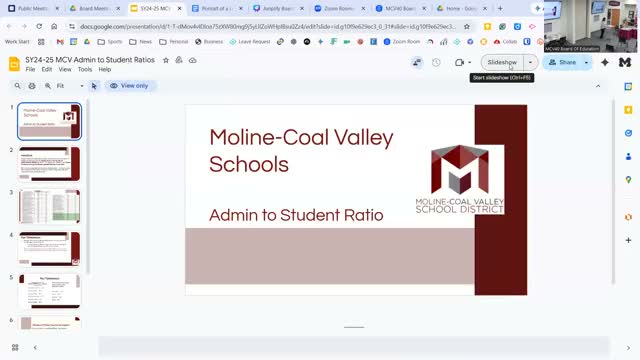Click the presentation title text
640x360 pixels.
click(90, 60)
